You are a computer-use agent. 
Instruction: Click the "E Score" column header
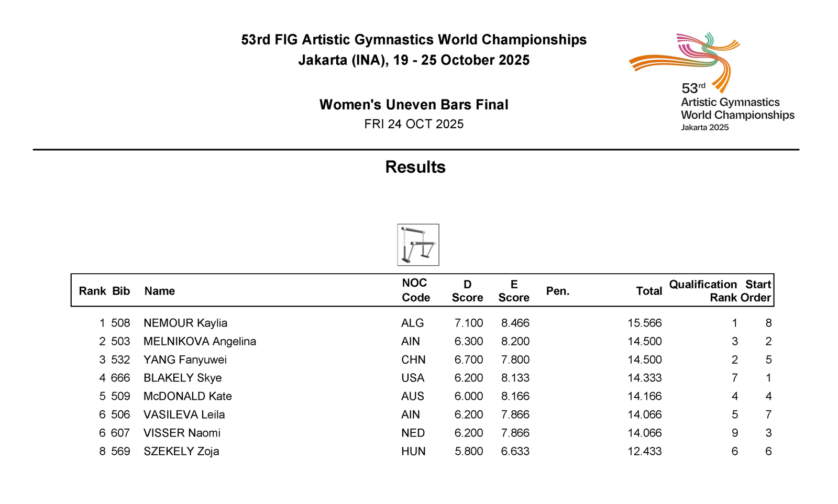coord(514,291)
